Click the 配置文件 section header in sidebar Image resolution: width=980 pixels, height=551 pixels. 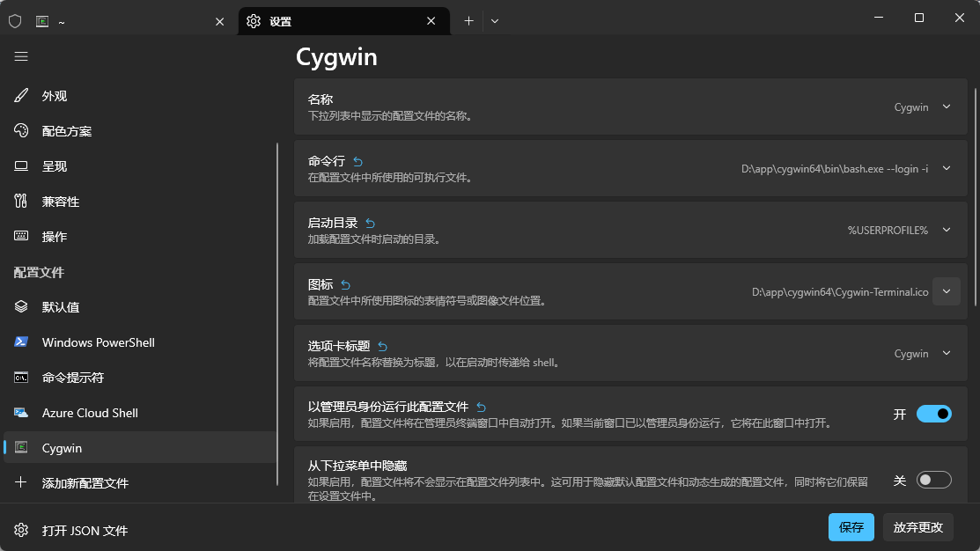tap(40, 272)
